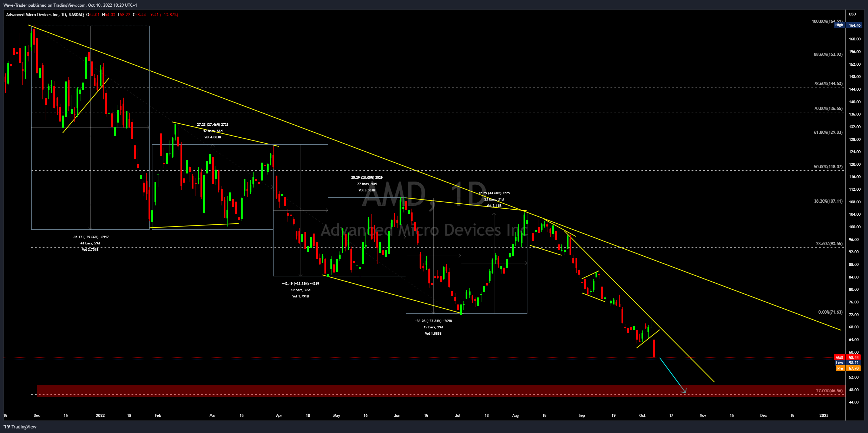
Task: Select the 70.00%(136.65) Fibonacci level label
Action: (828, 109)
